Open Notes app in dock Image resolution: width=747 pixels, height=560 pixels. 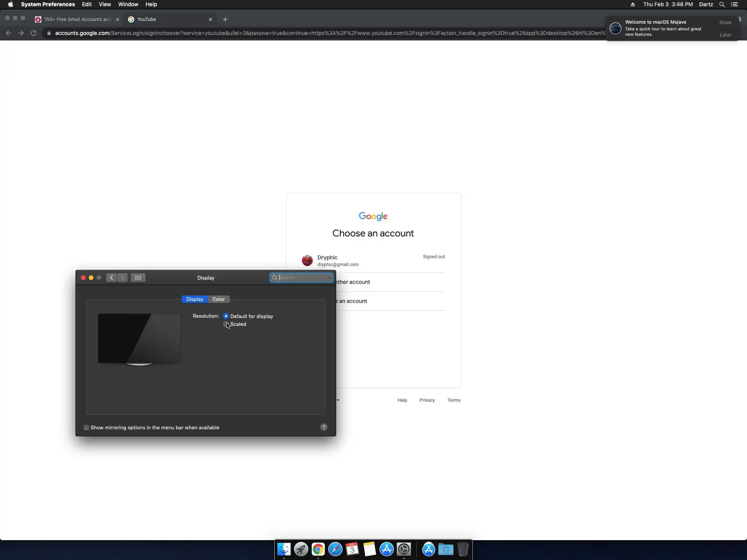point(369,549)
